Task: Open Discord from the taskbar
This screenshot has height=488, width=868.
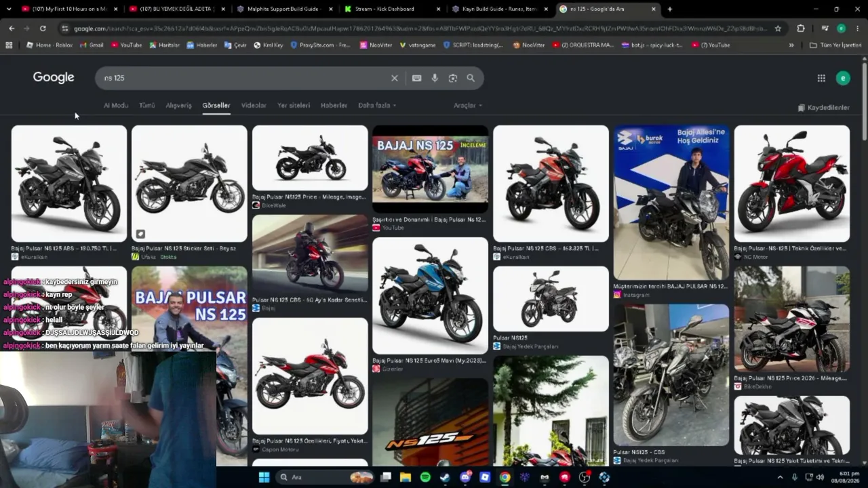Action: click(465, 477)
